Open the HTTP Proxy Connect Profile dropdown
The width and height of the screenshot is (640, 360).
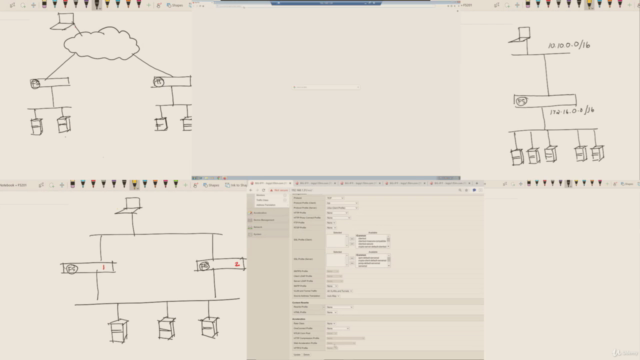click(338, 218)
